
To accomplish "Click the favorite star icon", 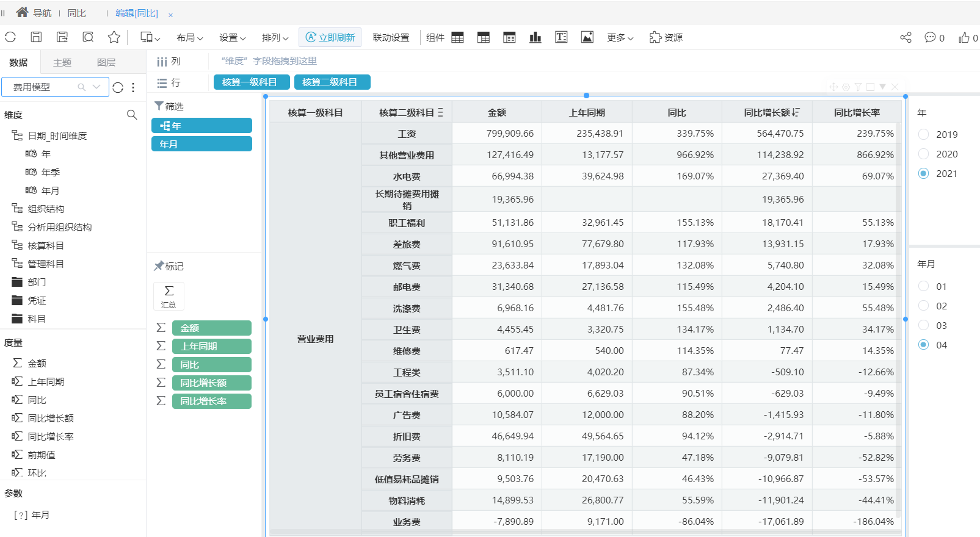I will click(x=114, y=37).
